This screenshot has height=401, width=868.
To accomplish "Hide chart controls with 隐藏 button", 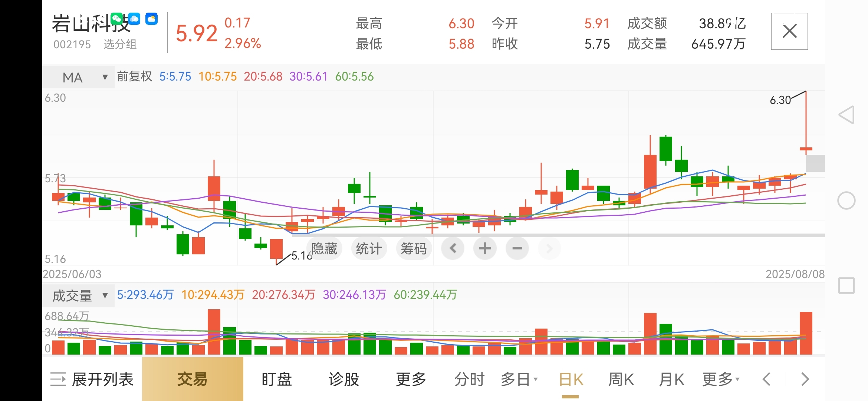I will (324, 248).
